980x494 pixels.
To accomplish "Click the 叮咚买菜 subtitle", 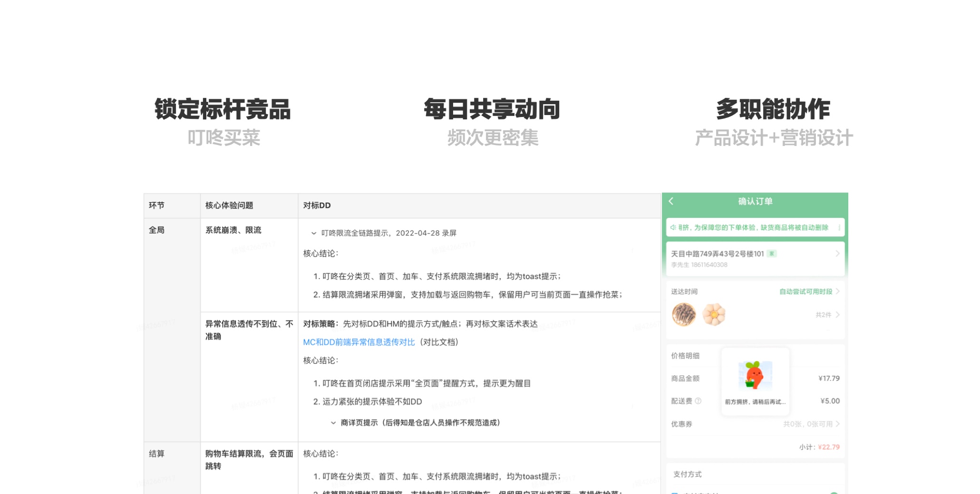I will tap(223, 138).
